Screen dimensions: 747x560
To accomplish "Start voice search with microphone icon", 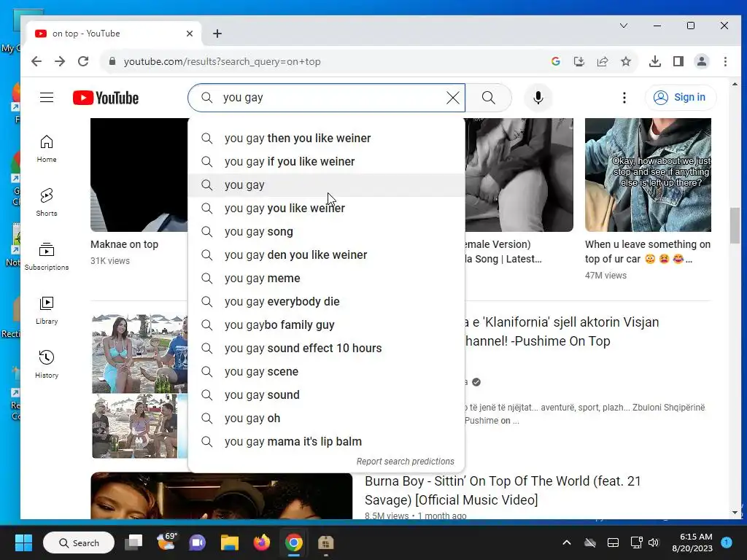I will (x=538, y=98).
